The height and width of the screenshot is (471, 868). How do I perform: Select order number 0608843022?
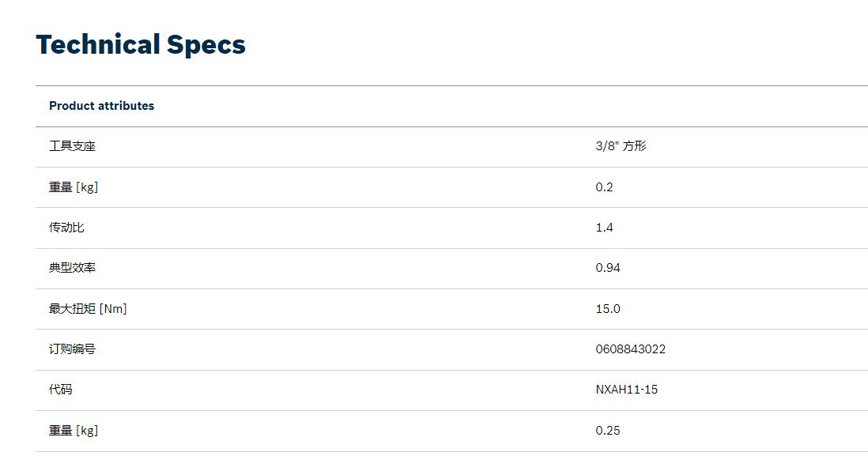point(631,349)
